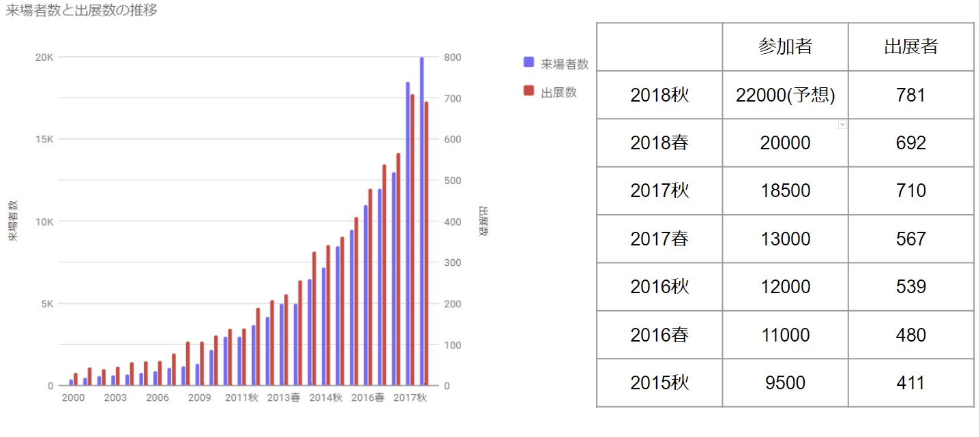
Task: Click the 11000 participants cell
Action: click(786, 335)
